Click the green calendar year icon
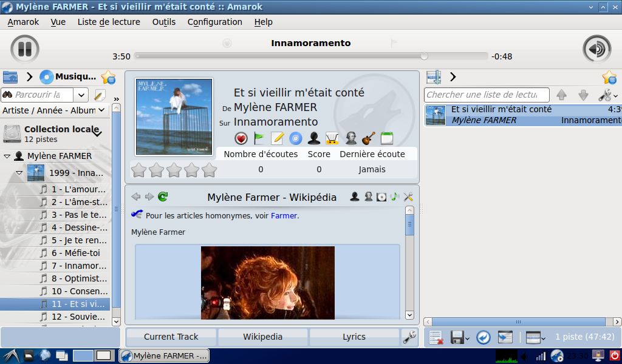622x364 pixels. click(387, 138)
